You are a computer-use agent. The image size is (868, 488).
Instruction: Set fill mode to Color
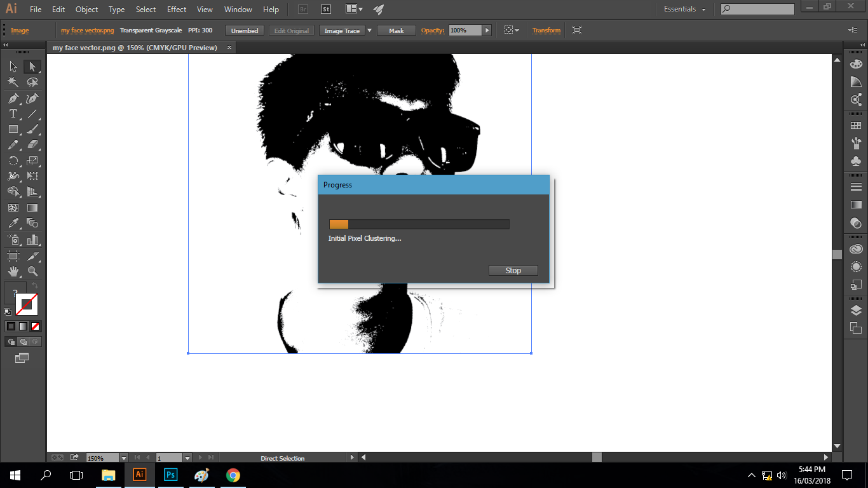point(11,326)
